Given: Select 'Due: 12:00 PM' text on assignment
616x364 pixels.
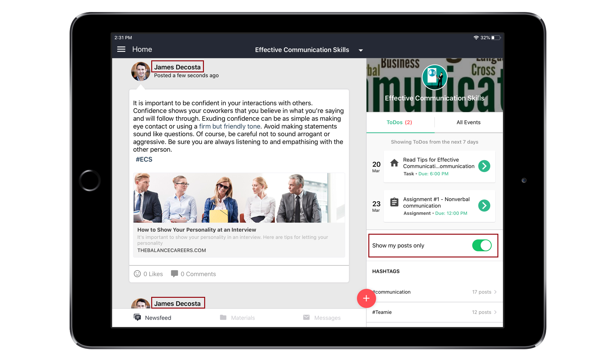Looking at the screenshot, I should [451, 213].
